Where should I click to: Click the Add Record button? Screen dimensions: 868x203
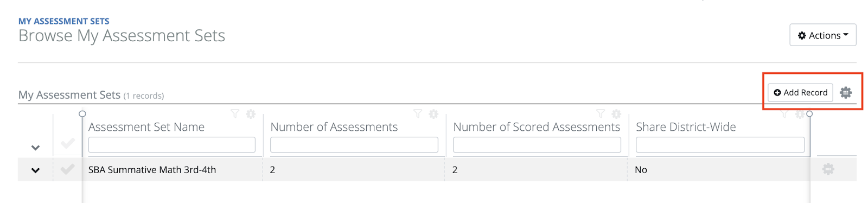click(800, 93)
